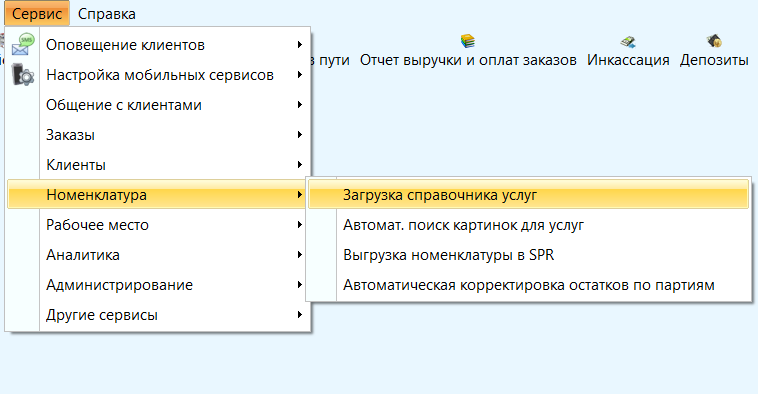This screenshot has width=758, height=394.
Task: Expand arrow next to Общение с клиентами
Action: 300,105
